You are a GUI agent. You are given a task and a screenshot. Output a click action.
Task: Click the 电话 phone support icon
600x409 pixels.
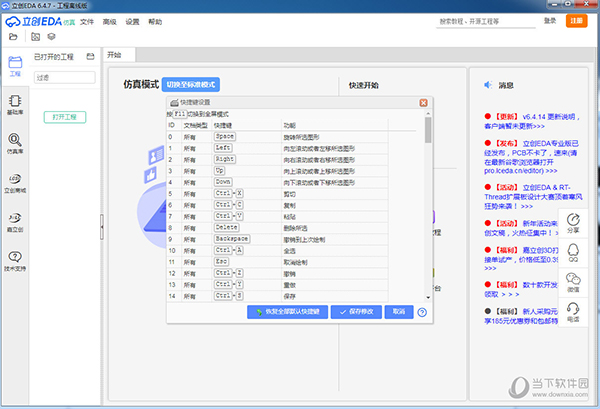click(574, 313)
